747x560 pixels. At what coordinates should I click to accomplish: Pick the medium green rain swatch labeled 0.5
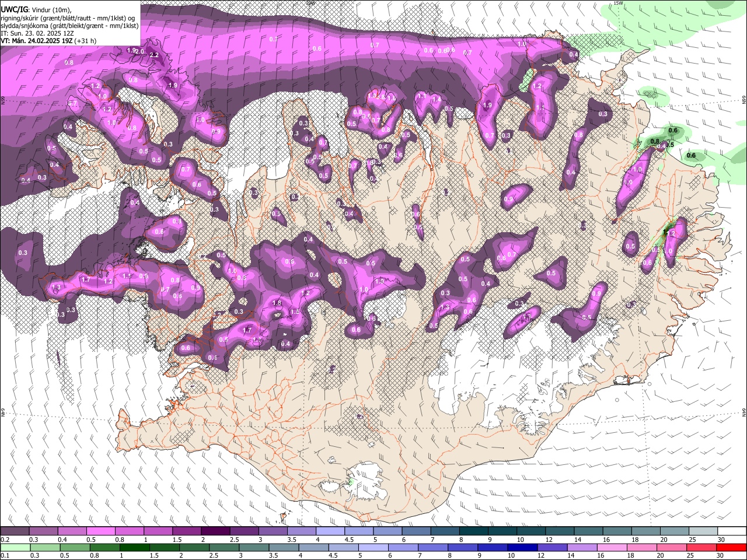pos(75,548)
